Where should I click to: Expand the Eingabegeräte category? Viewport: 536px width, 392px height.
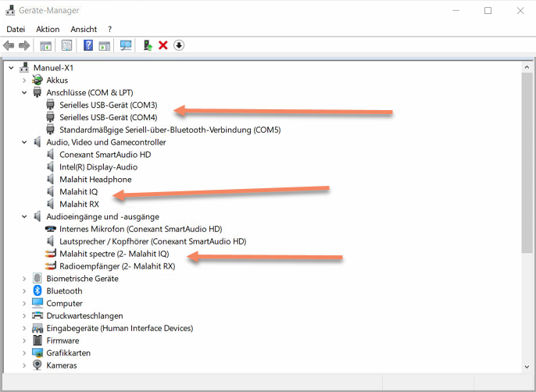pyautogui.click(x=24, y=328)
